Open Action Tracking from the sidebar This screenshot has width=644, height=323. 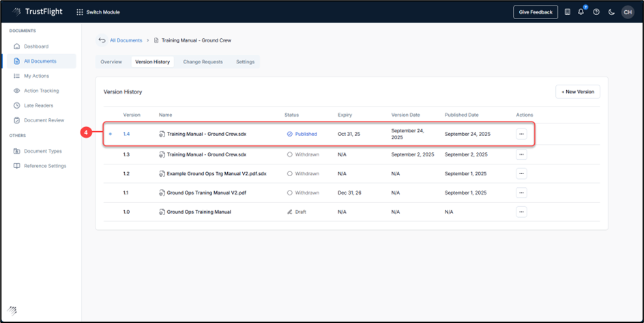(x=41, y=91)
